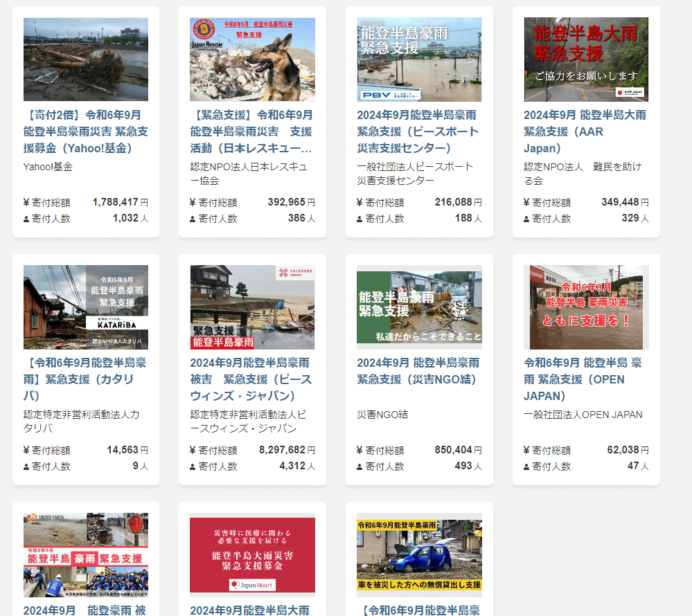Click the Japan Rescue dog thumbnail
Screen dimensions: 692x616
click(x=252, y=60)
